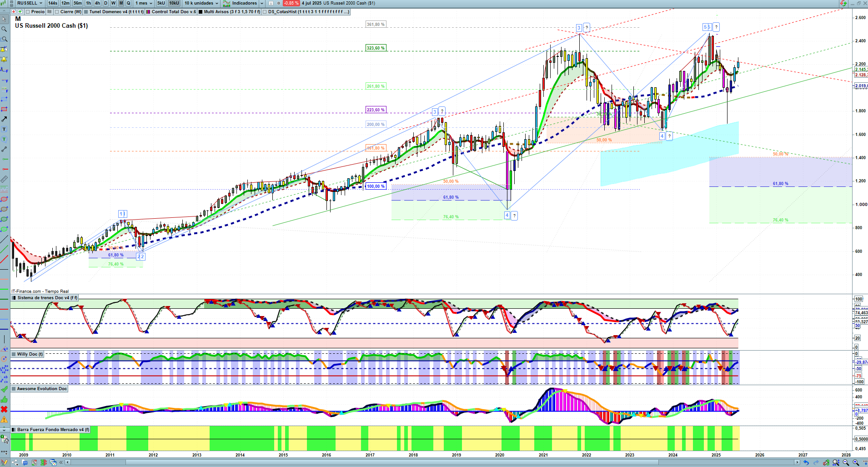Select the black arrow drawing tool

4,119
